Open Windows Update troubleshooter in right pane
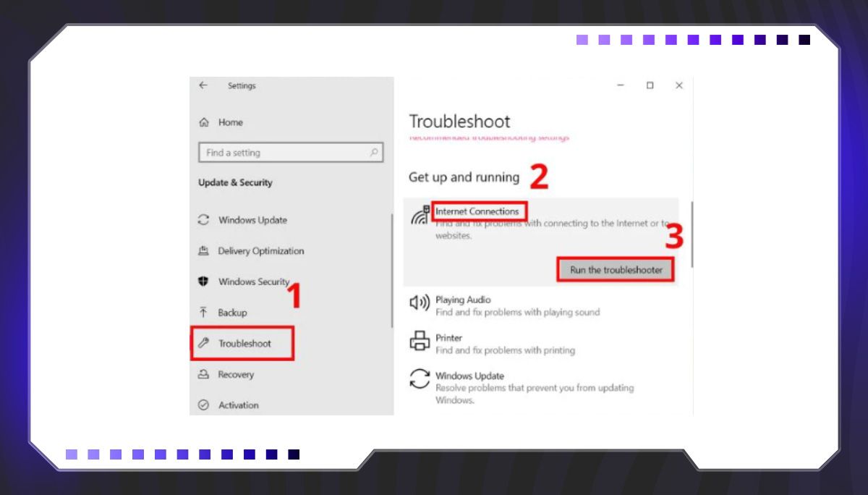Viewport: 868px width, 495px height. pyautogui.click(x=469, y=376)
